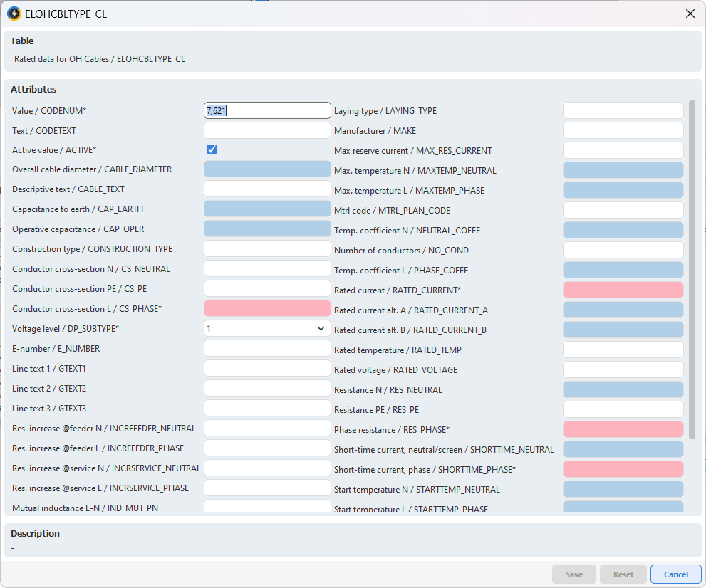Viewport: 706px width, 588px height.
Task: Click the Cancel button
Action: pos(675,574)
